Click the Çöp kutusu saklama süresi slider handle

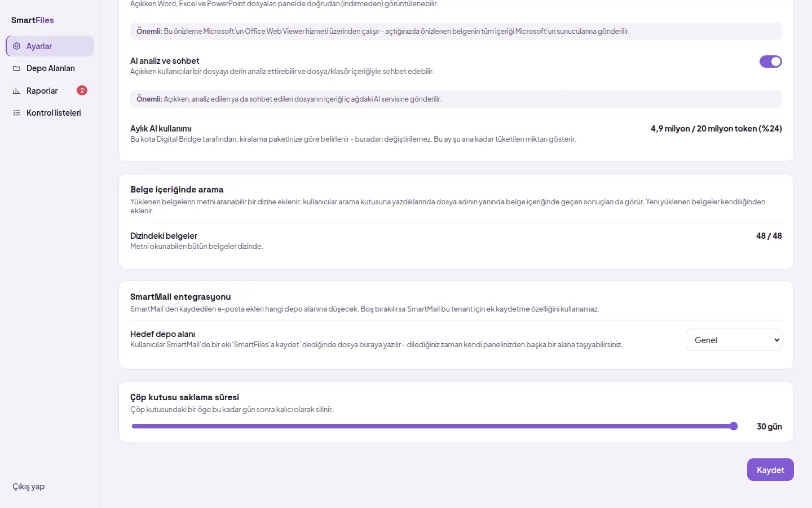[734, 426]
